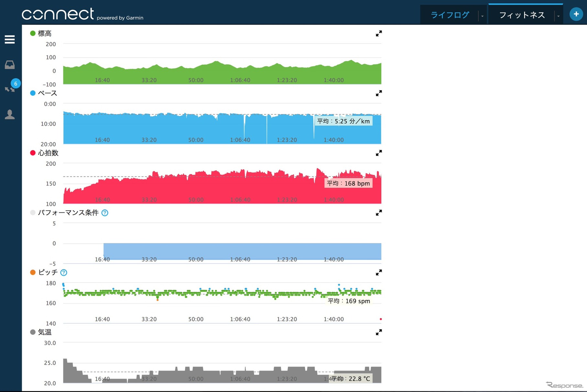Expand the 気温 temperature chart fullscreen

pos(379,333)
